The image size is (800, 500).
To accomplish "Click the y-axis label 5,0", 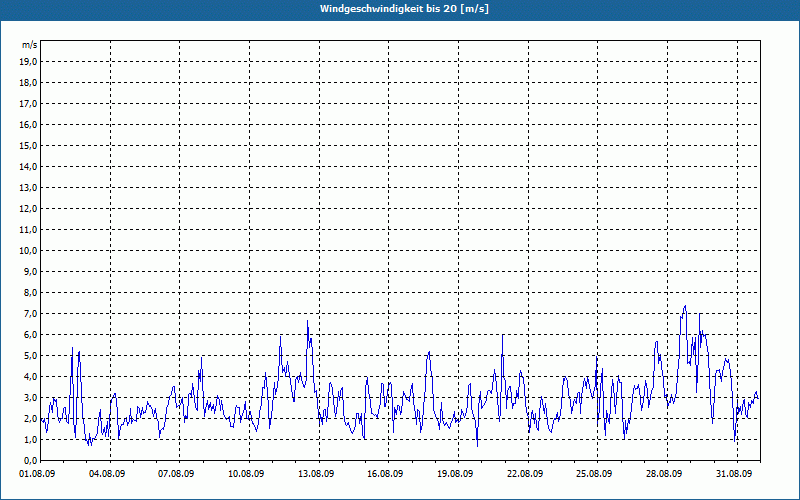I will point(31,356).
